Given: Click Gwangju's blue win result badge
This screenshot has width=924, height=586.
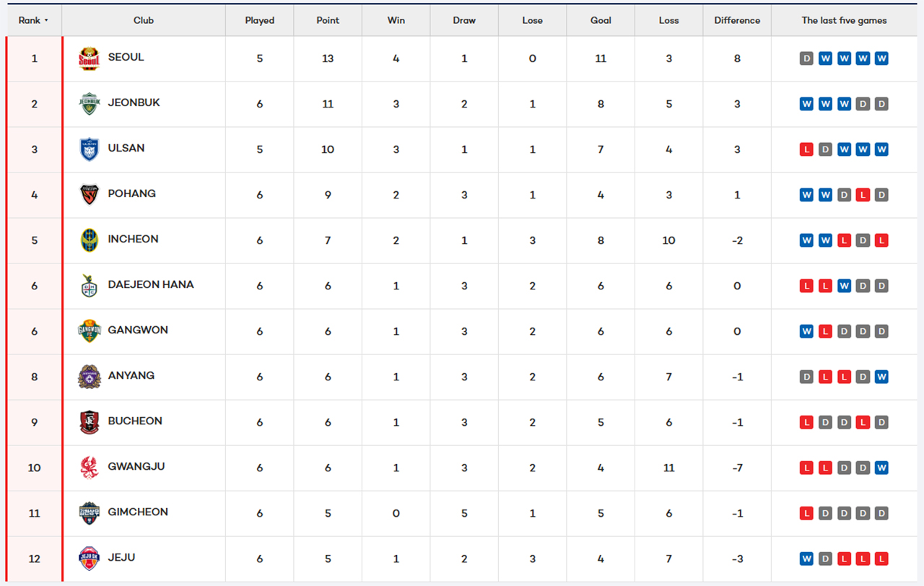Looking at the screenshot, I should click(x=881, y=468).
